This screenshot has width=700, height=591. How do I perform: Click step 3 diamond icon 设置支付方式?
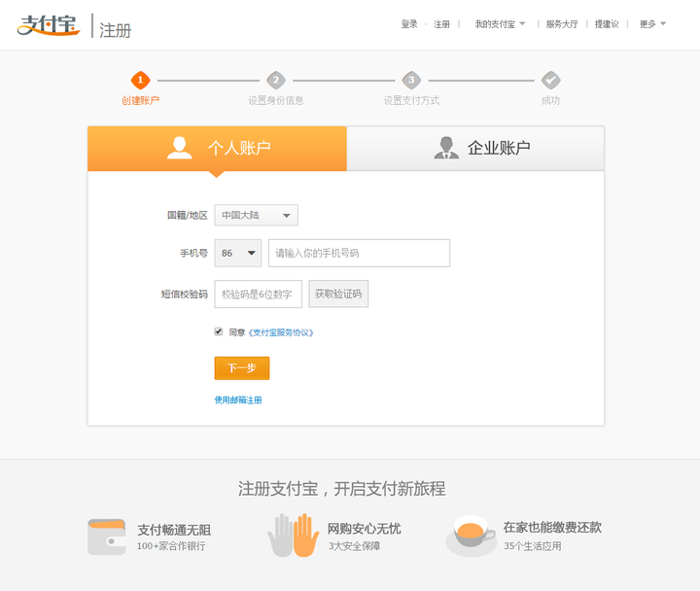pos(411,81)
